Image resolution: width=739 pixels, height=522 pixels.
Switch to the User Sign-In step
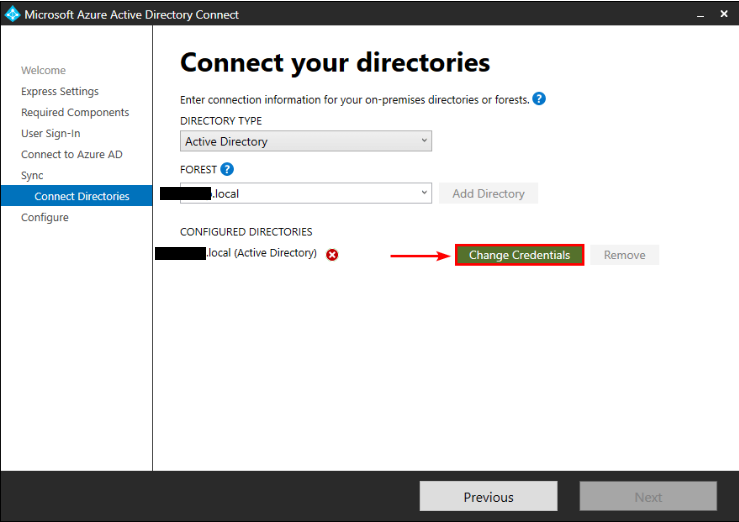(50, 133)
